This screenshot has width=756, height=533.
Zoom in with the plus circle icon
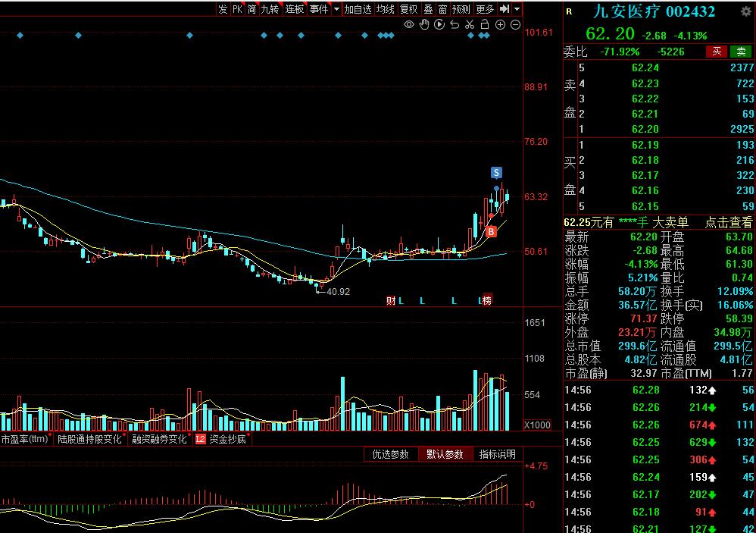click(501, 25)
